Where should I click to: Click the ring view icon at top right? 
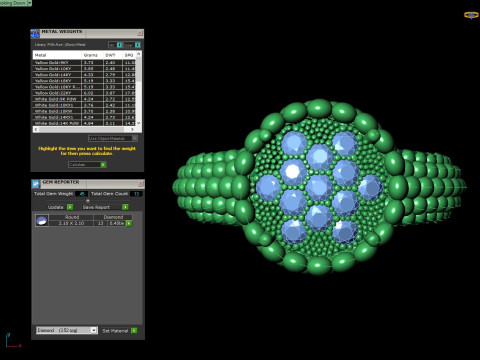(471, 15)
